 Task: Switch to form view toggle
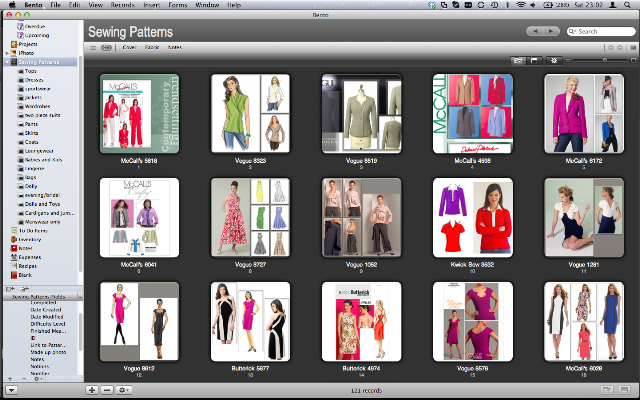coord(107,48)
